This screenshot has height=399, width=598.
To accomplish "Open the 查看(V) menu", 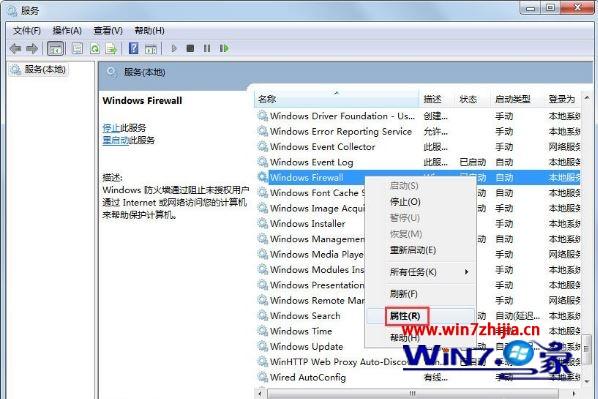I will [108, 31].
